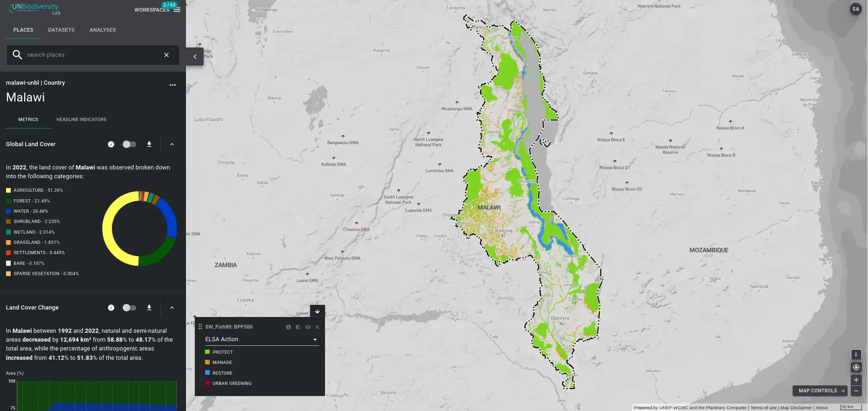
Task: Click the search places magnifier icon
Action: [x=17, y=55]
